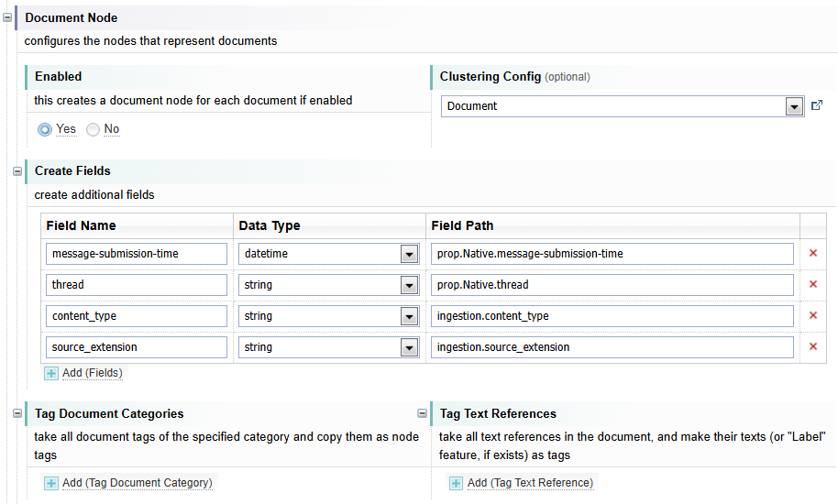Click the plus icon for Add Fields
Screen dimensions: 838x504
pos(51,373)
